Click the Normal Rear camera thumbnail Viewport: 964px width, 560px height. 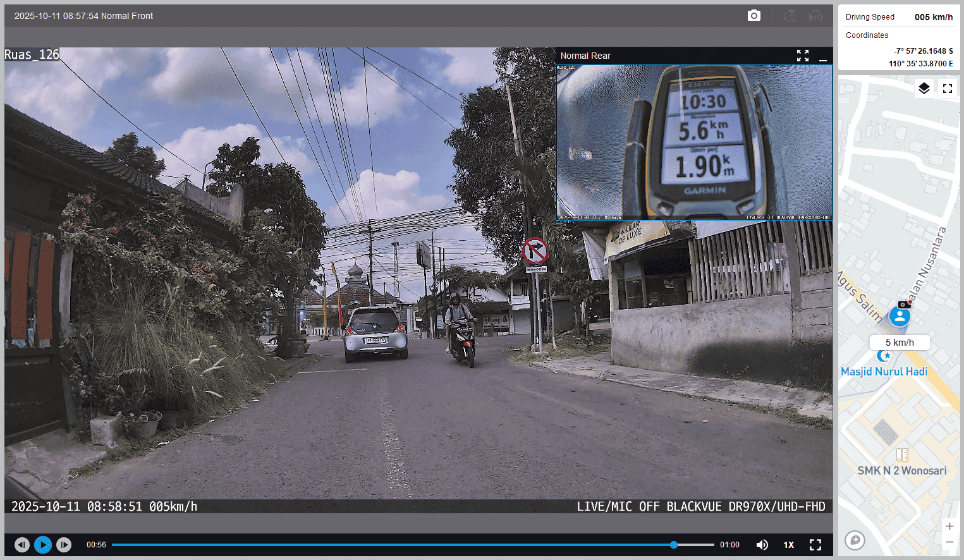click(x=694, y=142)
